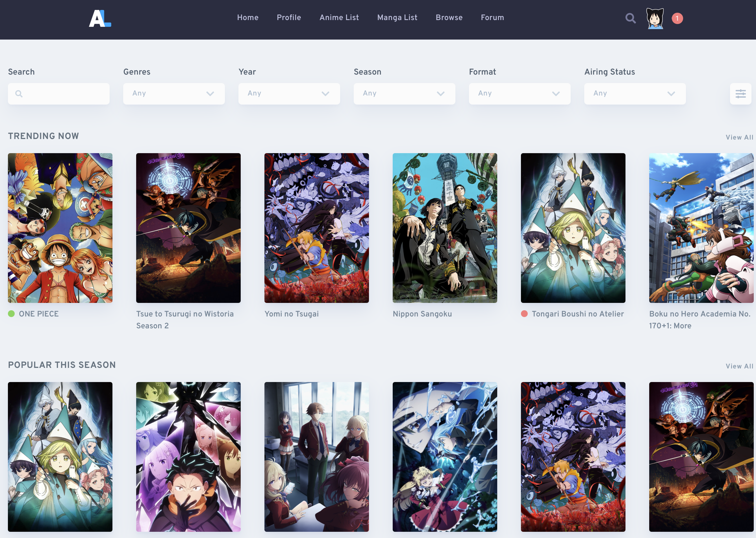
Task: Click the TRENDING NOW section heading
Action: (44, 136)
